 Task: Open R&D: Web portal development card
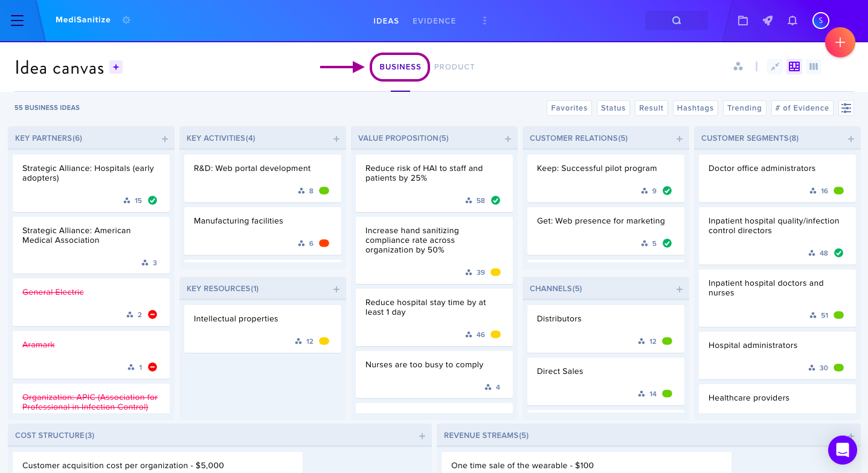click(x=263, y=178)
